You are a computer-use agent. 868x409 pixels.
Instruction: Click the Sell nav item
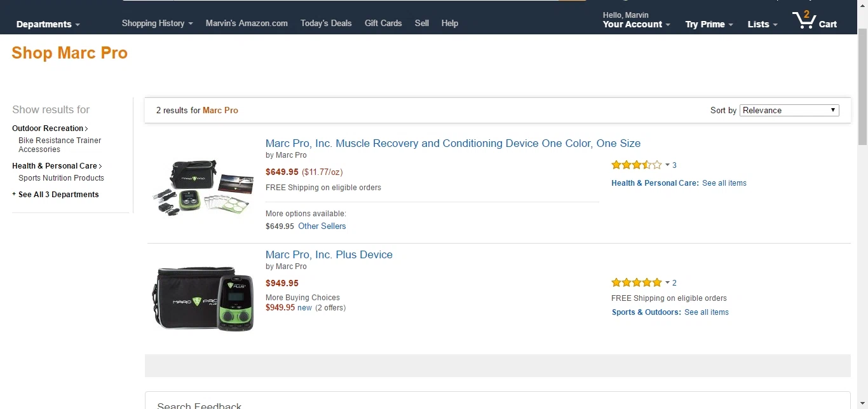[x=422, y=23]
